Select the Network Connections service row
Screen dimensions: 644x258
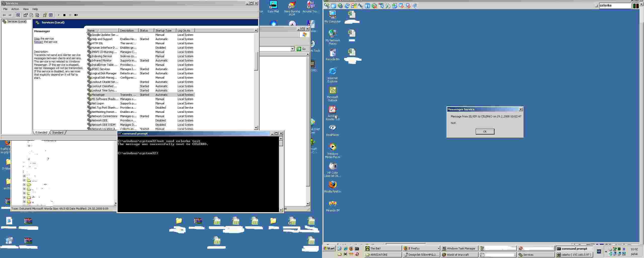tap(141, 116)
